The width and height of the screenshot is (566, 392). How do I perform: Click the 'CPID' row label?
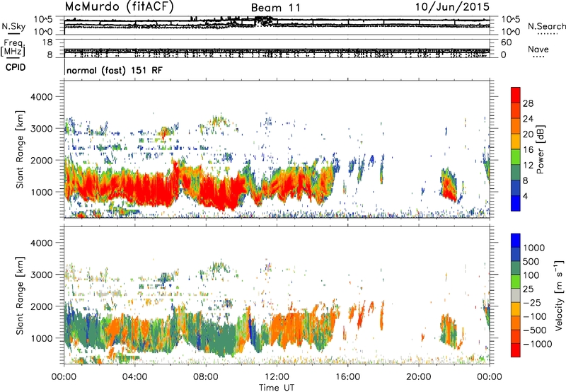tap(16, 67)
